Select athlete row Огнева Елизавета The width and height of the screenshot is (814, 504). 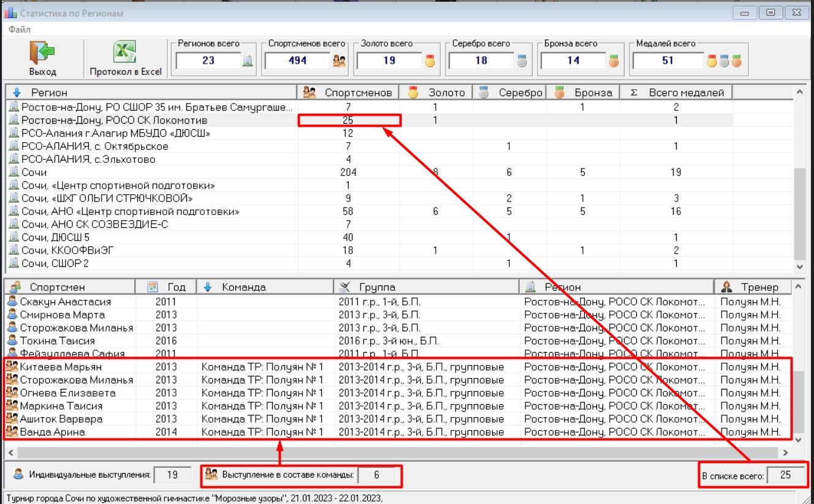pyautogui.click(x=67, y=393)
